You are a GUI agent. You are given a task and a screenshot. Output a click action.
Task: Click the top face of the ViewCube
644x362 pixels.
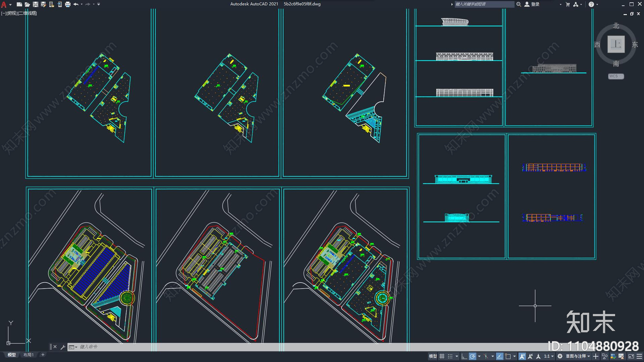click(x=616, y=44)
